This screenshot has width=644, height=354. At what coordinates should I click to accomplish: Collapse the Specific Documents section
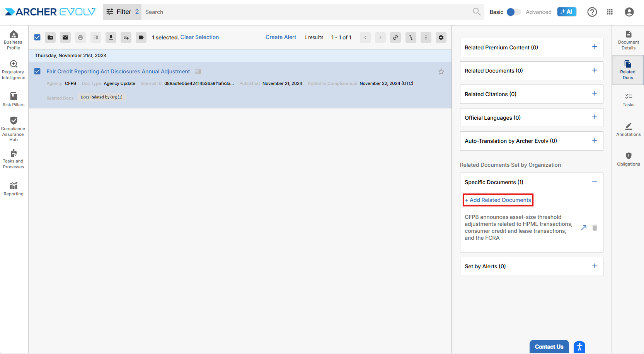point(595,182)
